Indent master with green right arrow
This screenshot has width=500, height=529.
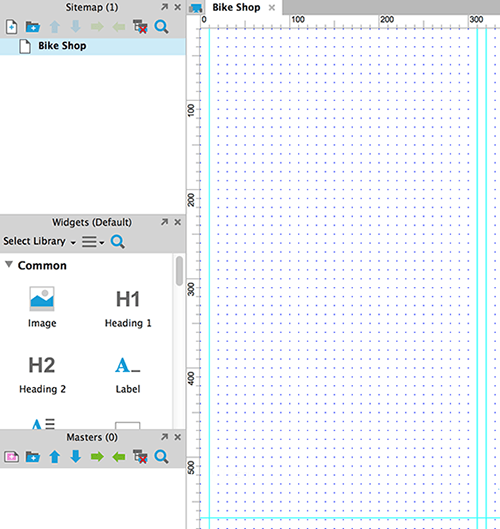[97, 457]
